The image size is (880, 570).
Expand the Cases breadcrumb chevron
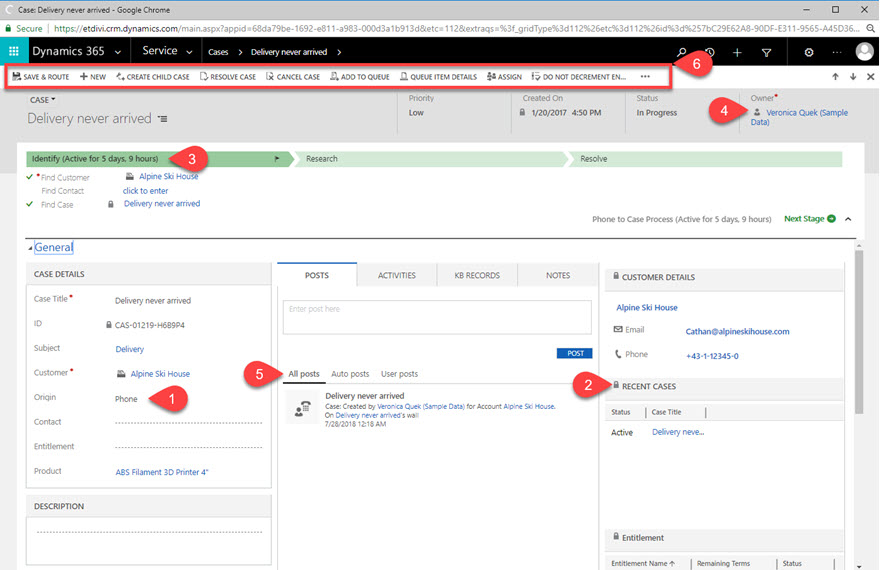click(x=240, y=52)
